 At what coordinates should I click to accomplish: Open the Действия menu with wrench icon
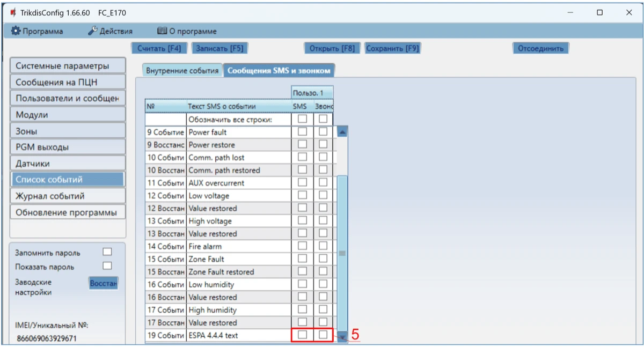tap(110, 31)
